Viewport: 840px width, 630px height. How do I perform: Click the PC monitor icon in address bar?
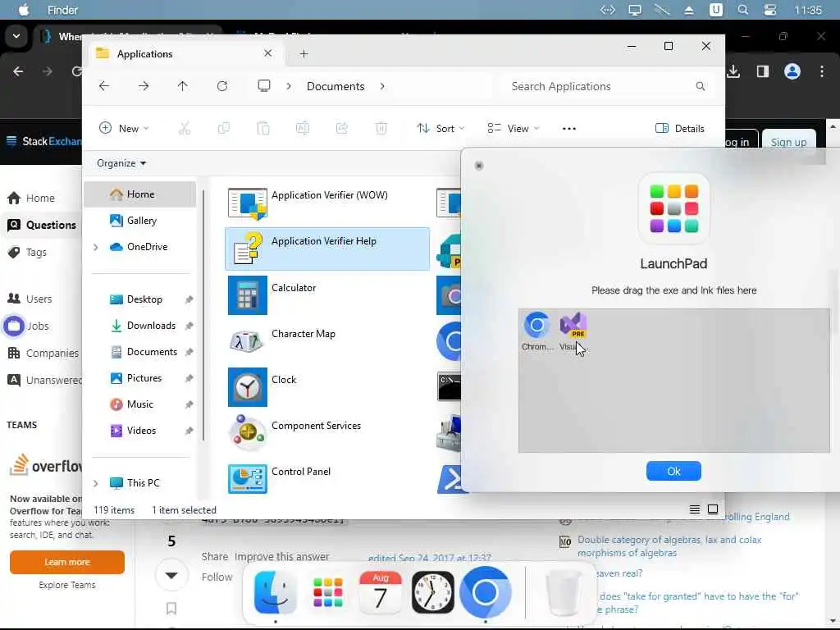[263, 86]
